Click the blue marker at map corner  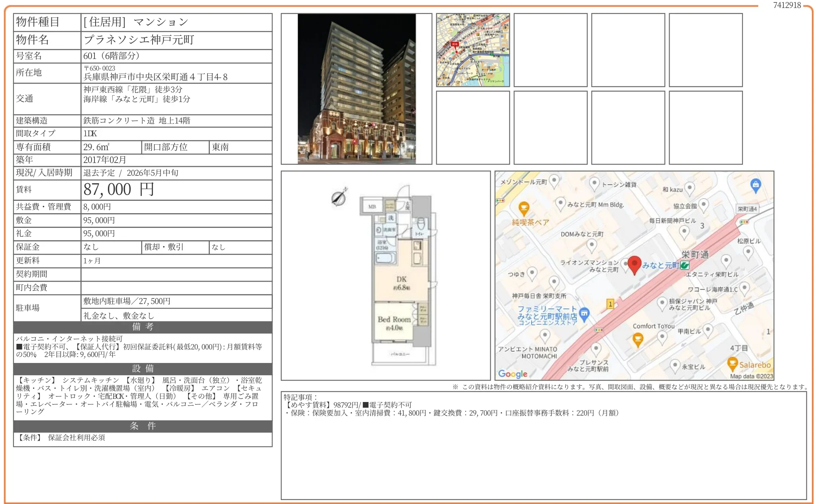[x=755, y=185]
